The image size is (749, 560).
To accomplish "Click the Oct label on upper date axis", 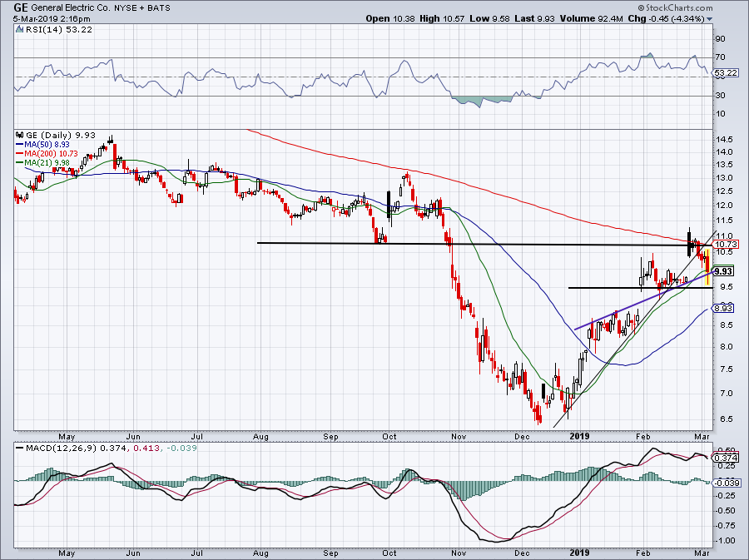I will point(389,436).
